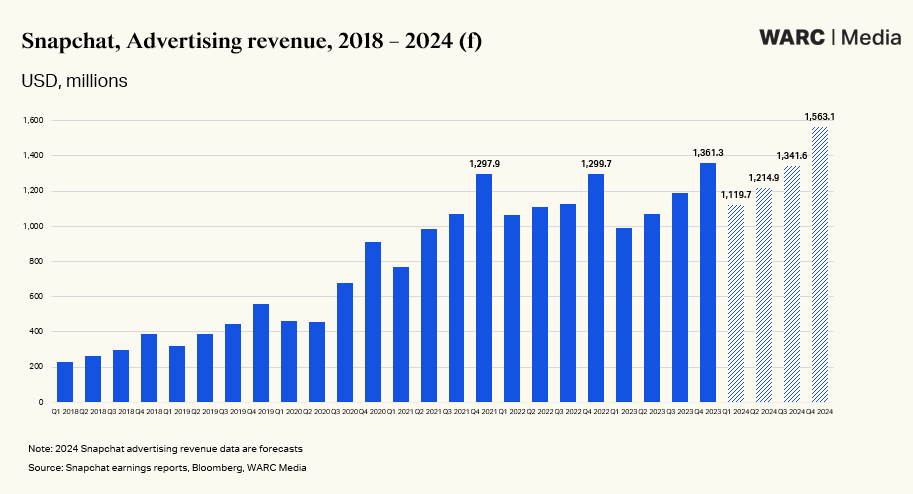Screen dimensions: 913x494
Task: Click the tallest Q4 2024 forecast bar
Action: click(x=820, y=264)
